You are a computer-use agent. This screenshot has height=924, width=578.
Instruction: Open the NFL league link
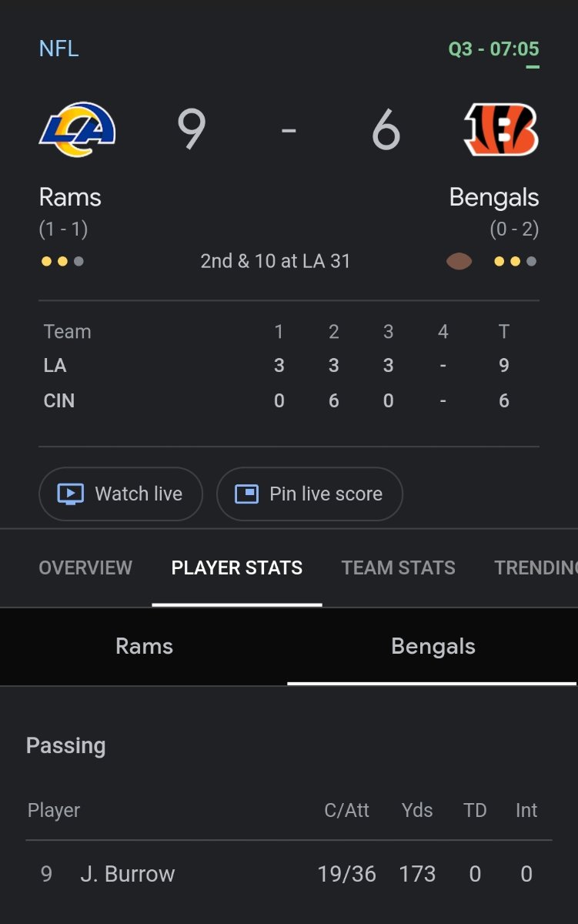[58, 49]
